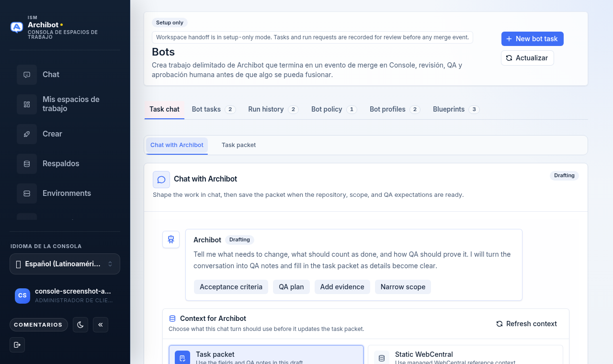Select the Task packet context card
Image resolution: width=613 pixels, height=364 pixels.
coord(266,355)
